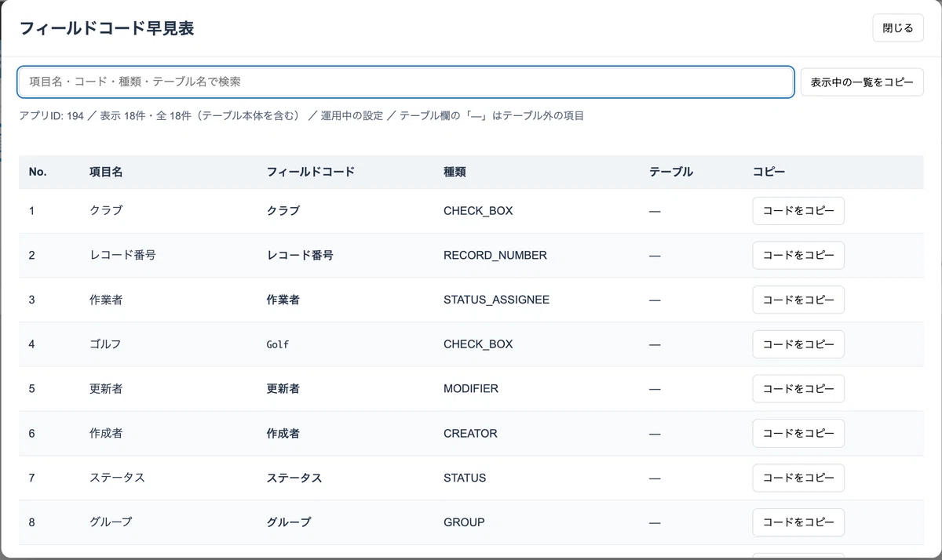Select the STATUS_ASSIGNEE type cell
This screenshot has width=942, height=560.
point(496,300)
